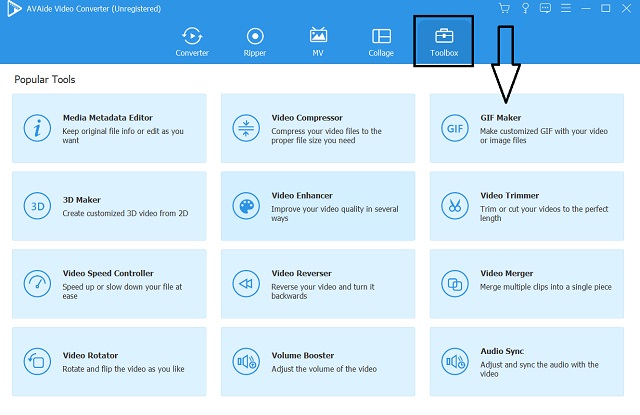Open 3D Maker title text

pos(82,200)
